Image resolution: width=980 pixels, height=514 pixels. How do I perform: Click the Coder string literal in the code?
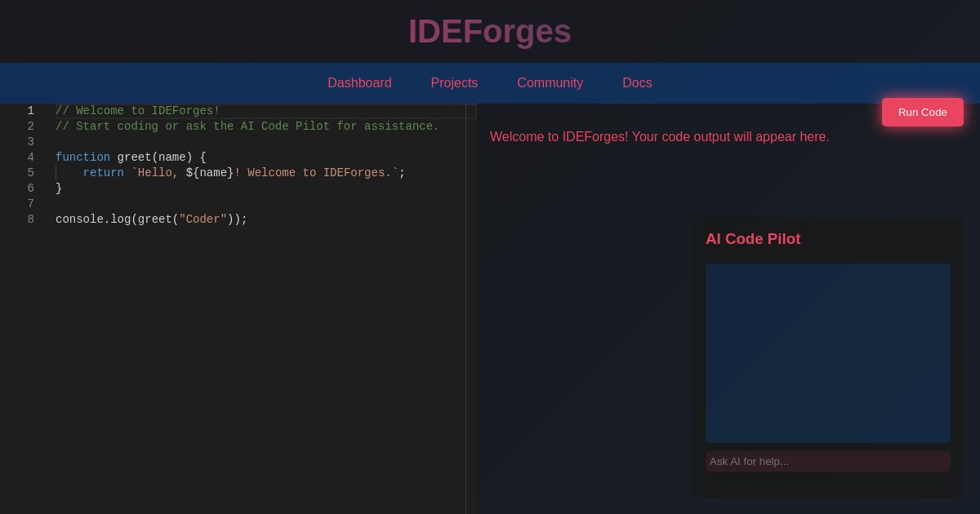[203, 219]
